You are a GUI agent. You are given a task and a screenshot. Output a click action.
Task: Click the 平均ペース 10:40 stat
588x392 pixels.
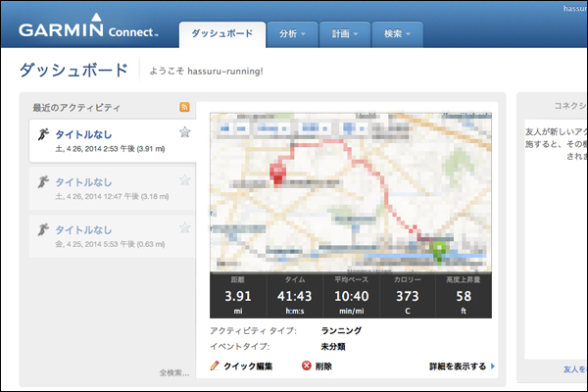tap(352, 296)
